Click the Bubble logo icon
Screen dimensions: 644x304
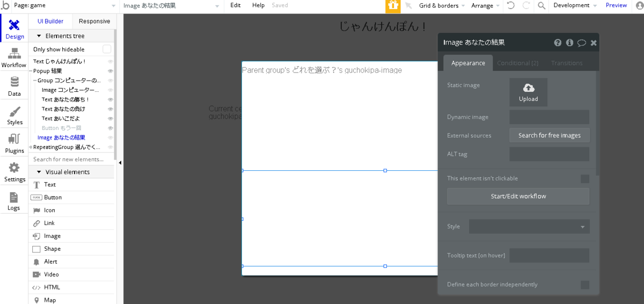click(5, 5)
